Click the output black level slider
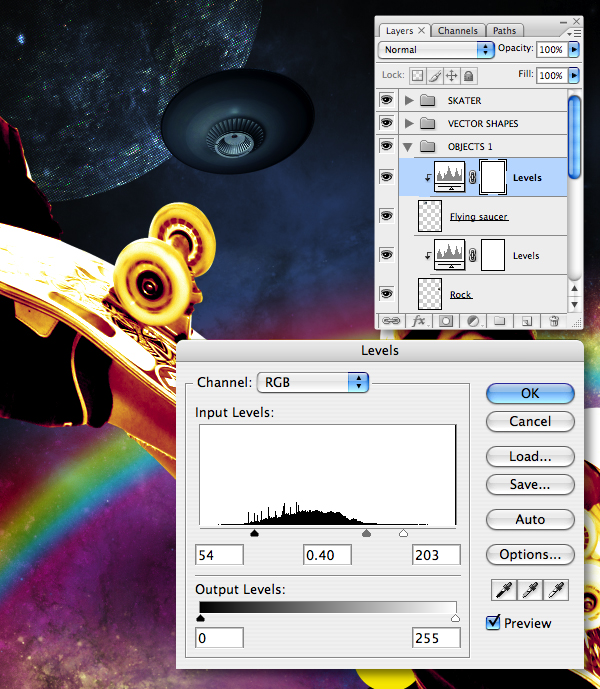Viewport: 600px width, 689px height. click(200, 618)
